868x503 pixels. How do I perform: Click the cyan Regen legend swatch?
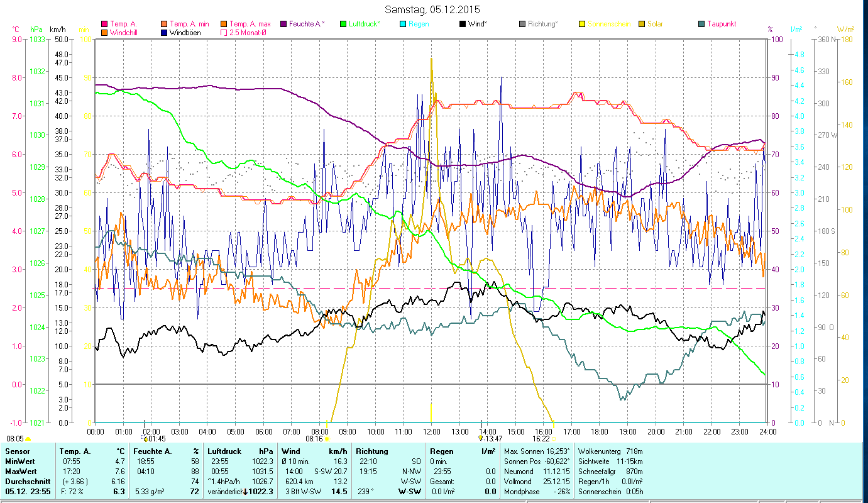(x=402, y=24)
